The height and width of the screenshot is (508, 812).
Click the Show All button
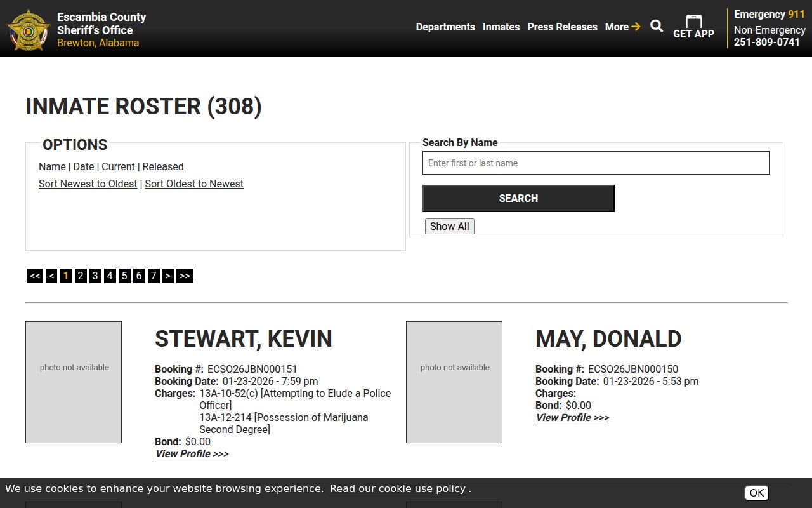(449, 226)
